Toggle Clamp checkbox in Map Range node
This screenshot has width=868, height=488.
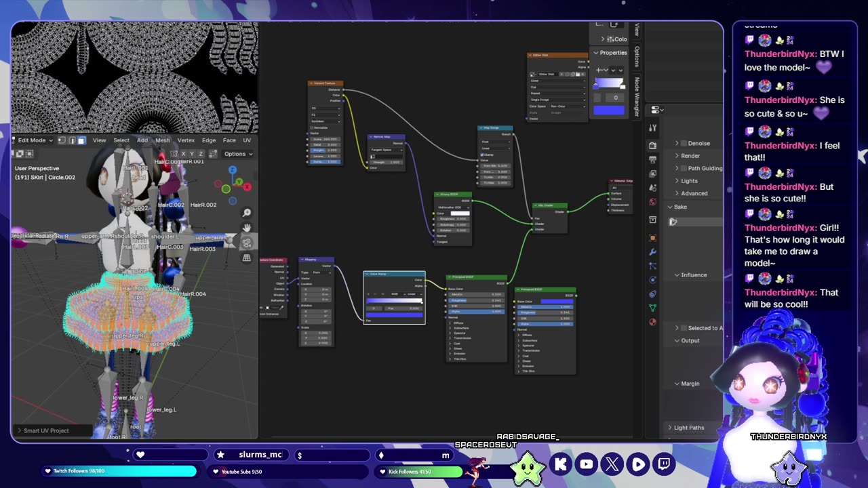point(482,155)
